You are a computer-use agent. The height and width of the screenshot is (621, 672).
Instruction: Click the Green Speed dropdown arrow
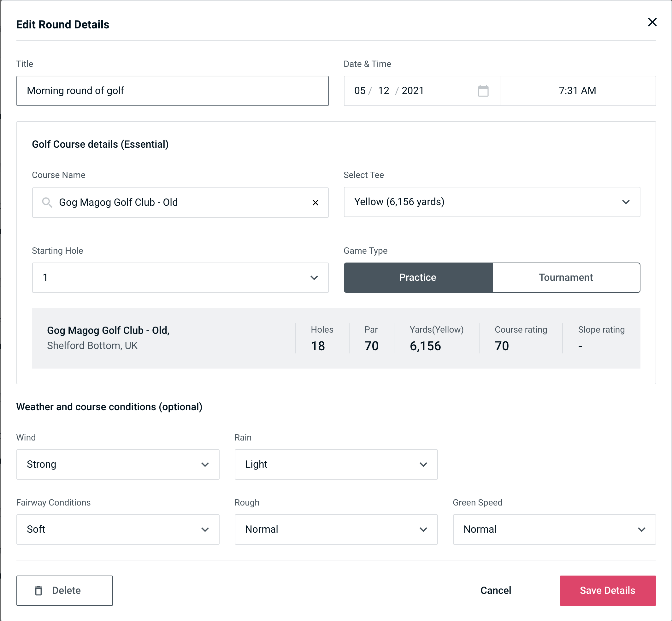coord(643,529)
